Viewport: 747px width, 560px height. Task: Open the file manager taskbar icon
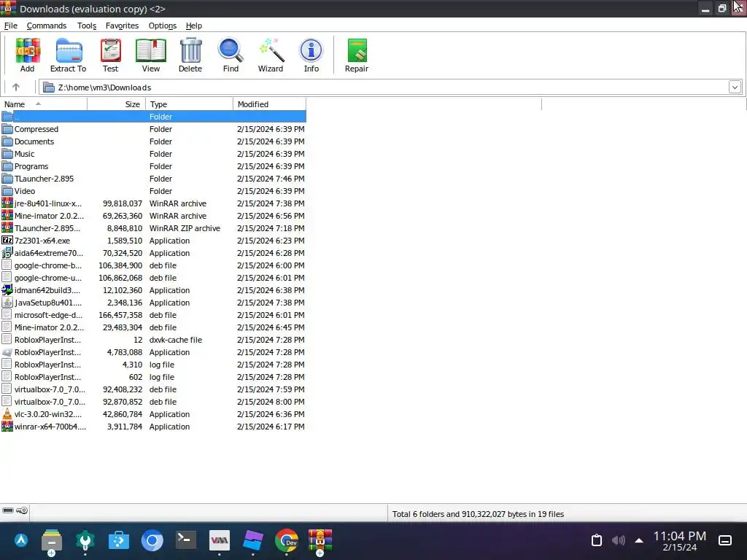tap(52, 540)
